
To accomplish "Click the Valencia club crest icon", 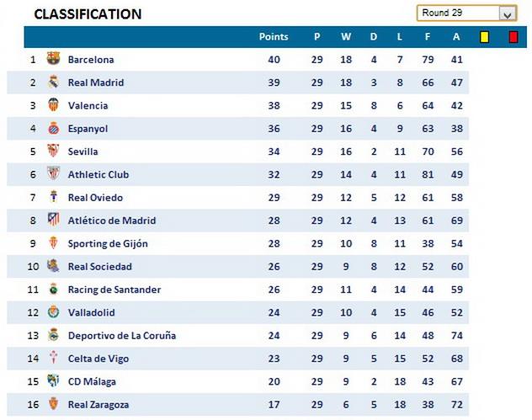I will 53,106.
